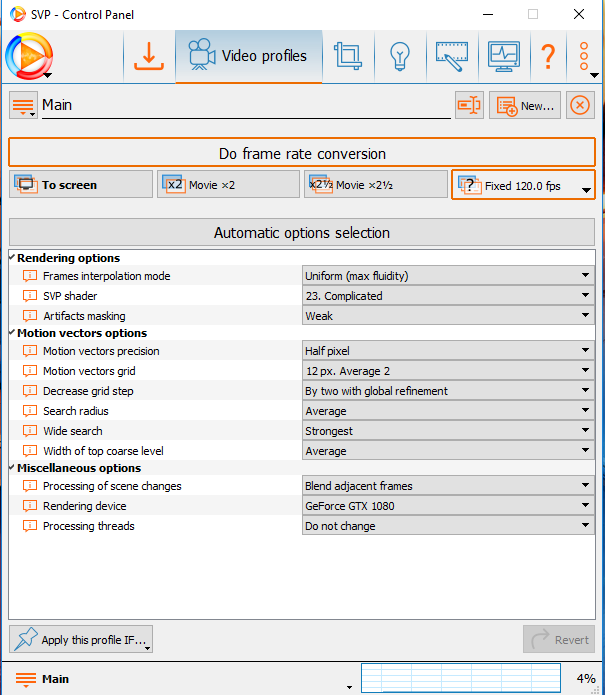The height and width of the screenshot is (695, 605).
Task: Collapse the Rendering options section
Action: tap(12, 258)
